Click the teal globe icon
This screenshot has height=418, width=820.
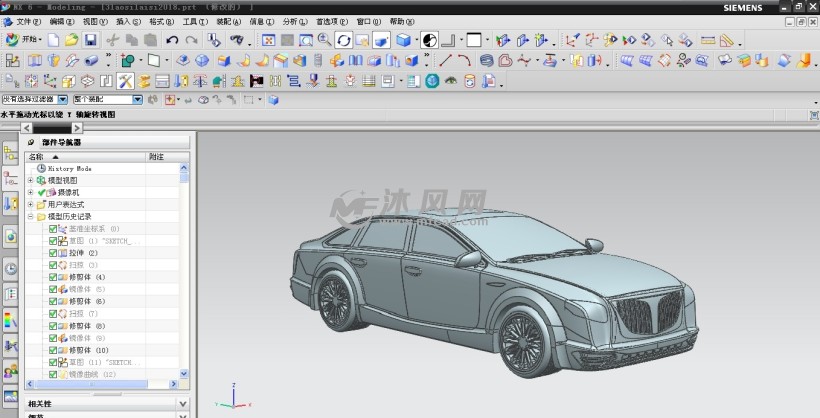click(x=432, y=81)
